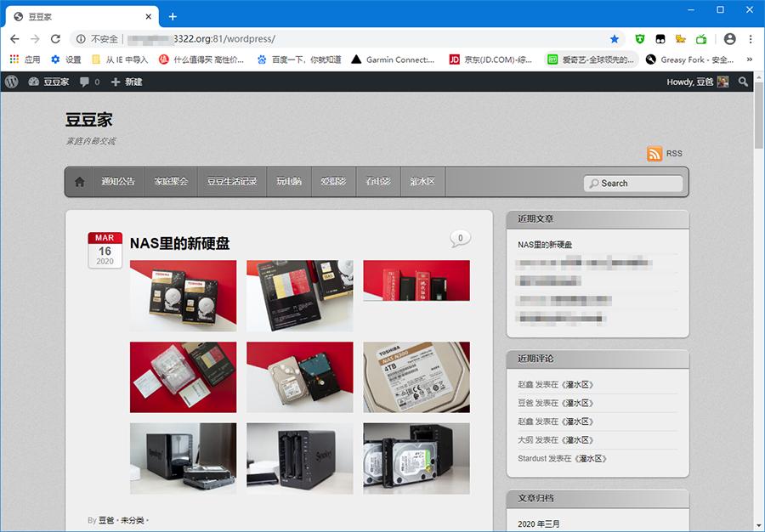
Task: Open the NAS里的新硬盘 post link
Action: [x=180, y=241]
